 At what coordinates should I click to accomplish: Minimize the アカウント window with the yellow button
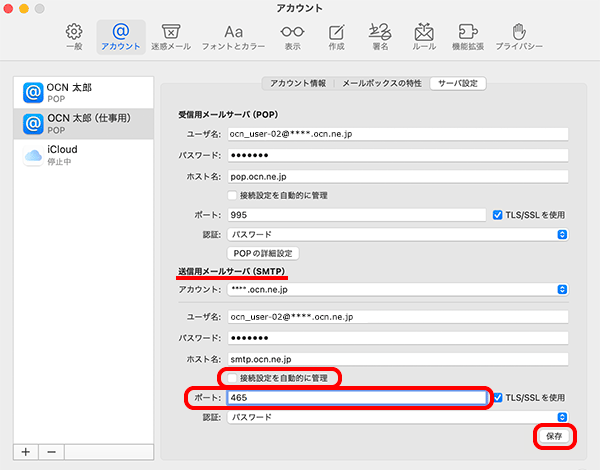click(x=24, y=8)
